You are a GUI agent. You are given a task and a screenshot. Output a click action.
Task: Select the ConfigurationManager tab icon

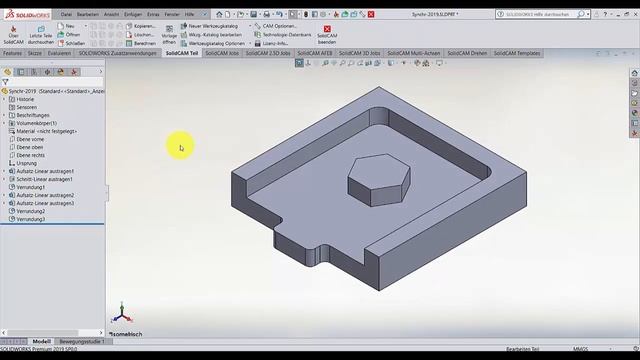(34, 72)
